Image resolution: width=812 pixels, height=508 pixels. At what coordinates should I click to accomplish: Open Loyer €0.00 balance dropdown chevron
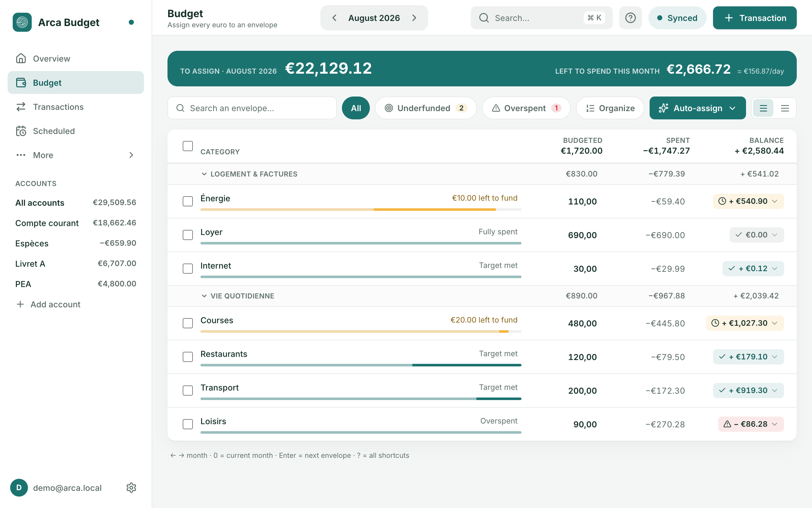pyautogui.click(x=775, y=235)
